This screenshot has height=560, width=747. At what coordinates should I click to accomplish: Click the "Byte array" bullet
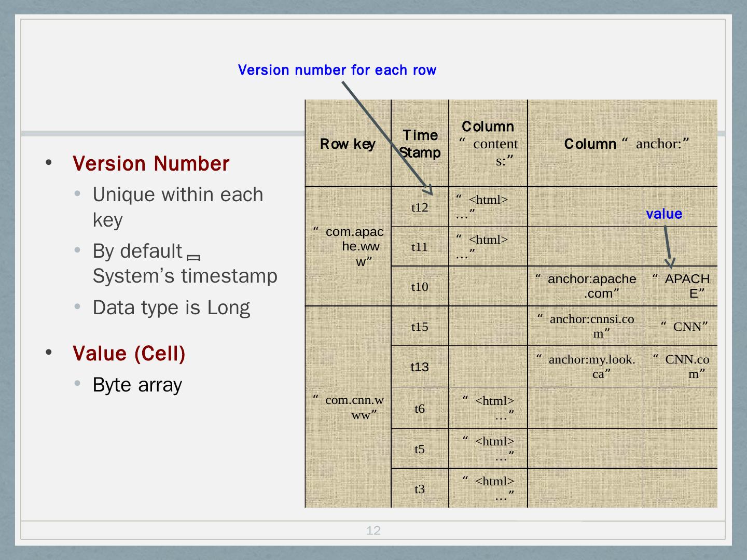137,385
